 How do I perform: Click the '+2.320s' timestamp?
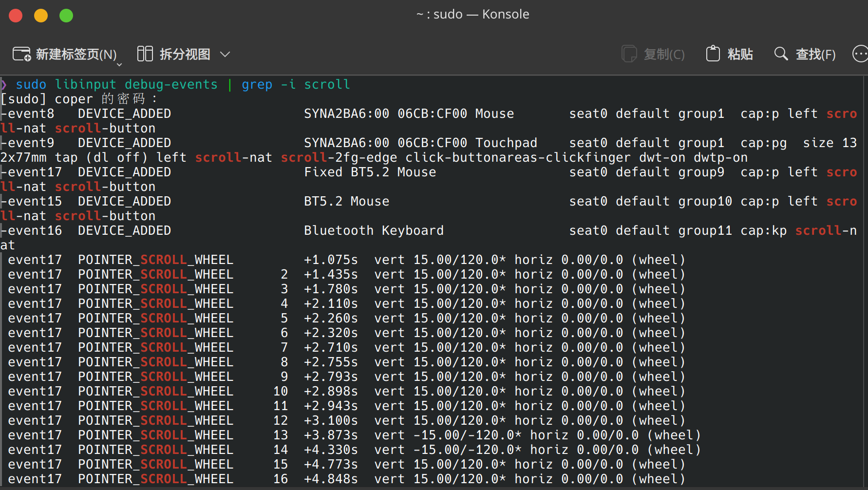click(x=331, y=333)
